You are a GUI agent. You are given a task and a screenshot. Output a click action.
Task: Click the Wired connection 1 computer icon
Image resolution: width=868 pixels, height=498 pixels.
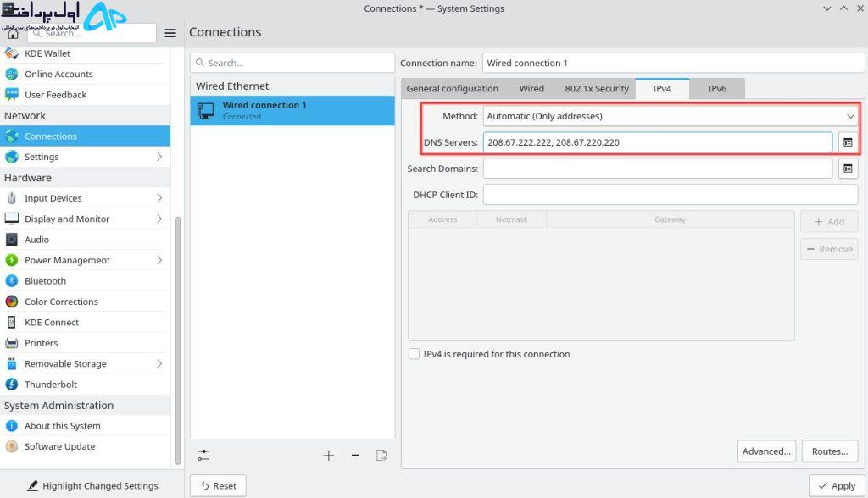(x=205, y=111)
